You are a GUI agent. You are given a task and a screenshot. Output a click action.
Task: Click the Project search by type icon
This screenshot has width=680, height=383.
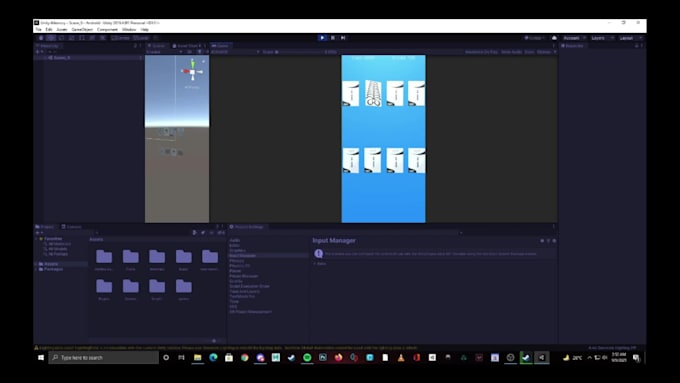point(195,233)
